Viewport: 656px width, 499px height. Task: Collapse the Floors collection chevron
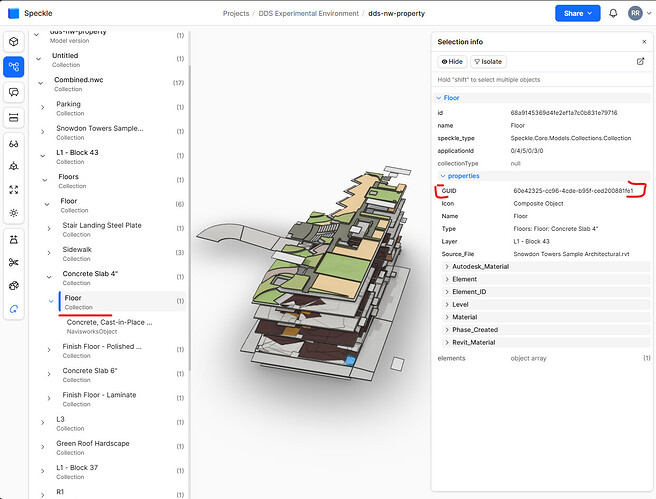45,180
